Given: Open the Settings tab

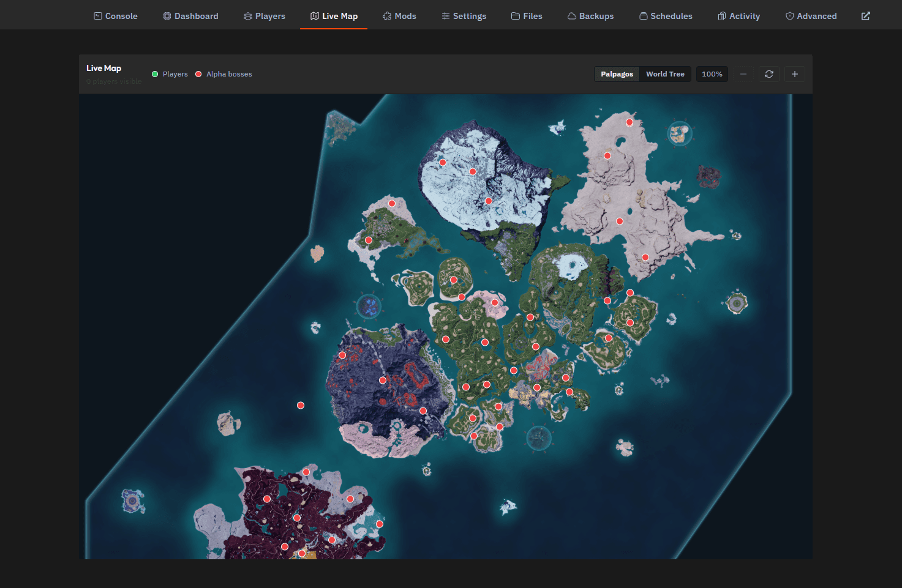Looking at the screenshot, I should coord(464,16).
